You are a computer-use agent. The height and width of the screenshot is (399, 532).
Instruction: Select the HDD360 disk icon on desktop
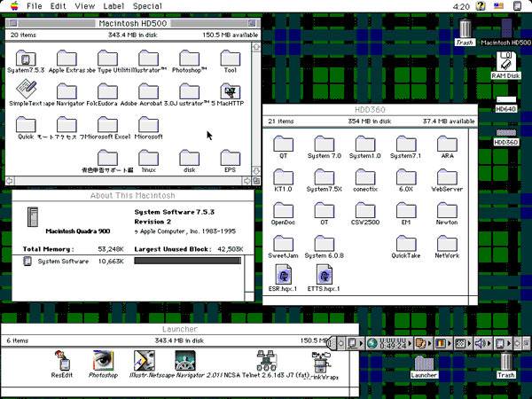pyautogui.click(x=506, y=133)
